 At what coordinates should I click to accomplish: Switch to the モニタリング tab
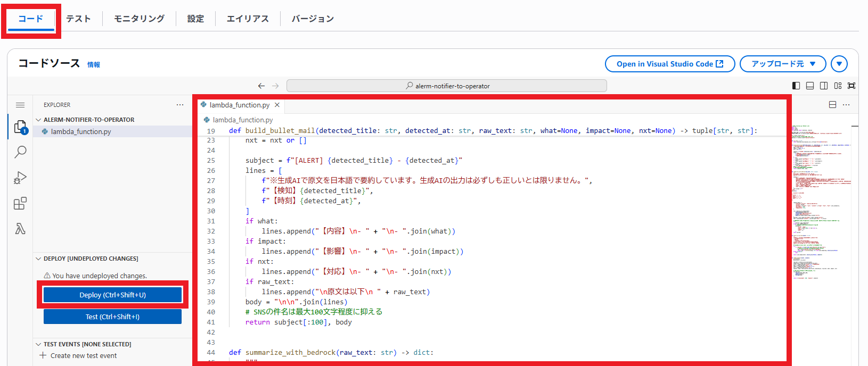139,19
